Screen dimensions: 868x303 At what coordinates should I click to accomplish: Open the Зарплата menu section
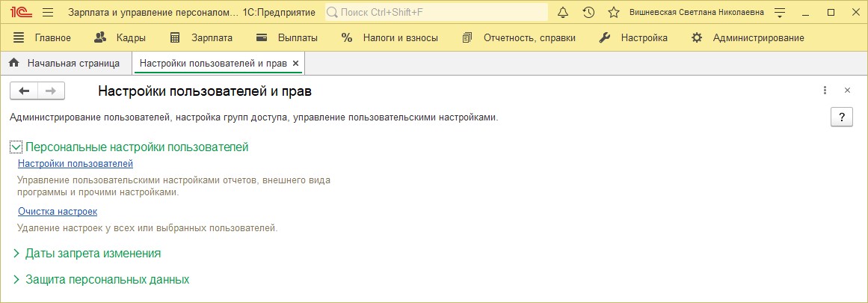pos(202,38)
